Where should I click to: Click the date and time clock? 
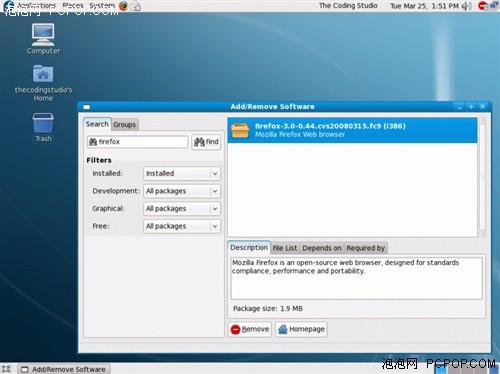[424, 6]
